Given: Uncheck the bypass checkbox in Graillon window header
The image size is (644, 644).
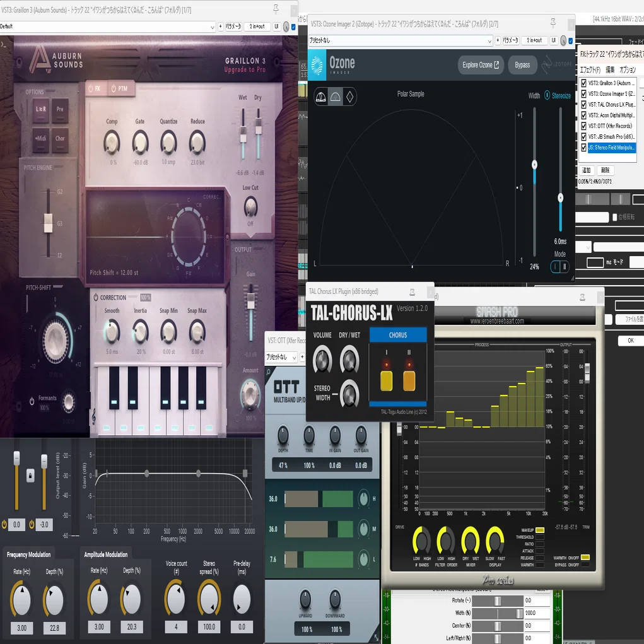Looking at the screenshot, I should [x=293, y=27].
